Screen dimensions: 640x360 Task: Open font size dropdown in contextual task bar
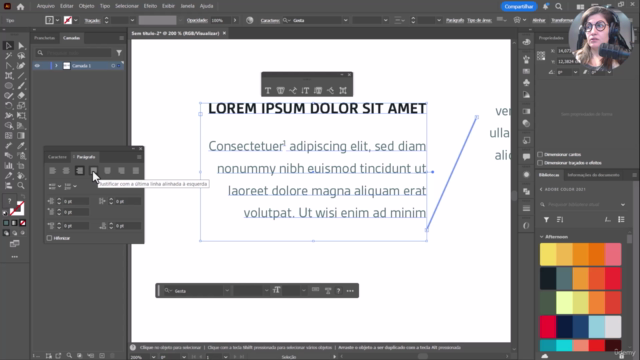303,291
